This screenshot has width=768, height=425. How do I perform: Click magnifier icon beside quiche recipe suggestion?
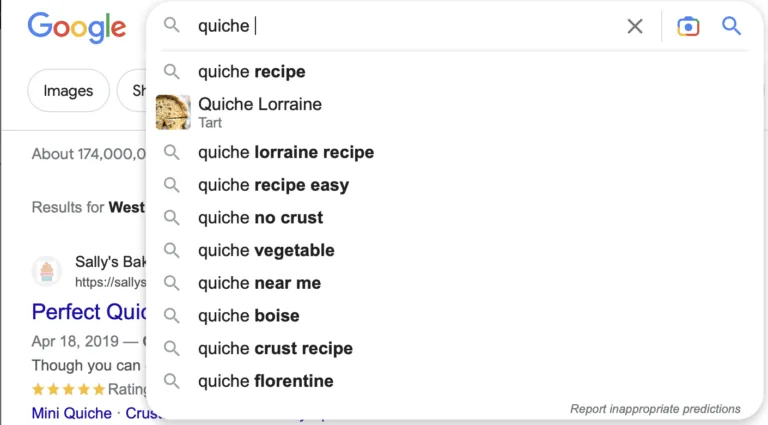pyautogui.click(x=171, y=71)
